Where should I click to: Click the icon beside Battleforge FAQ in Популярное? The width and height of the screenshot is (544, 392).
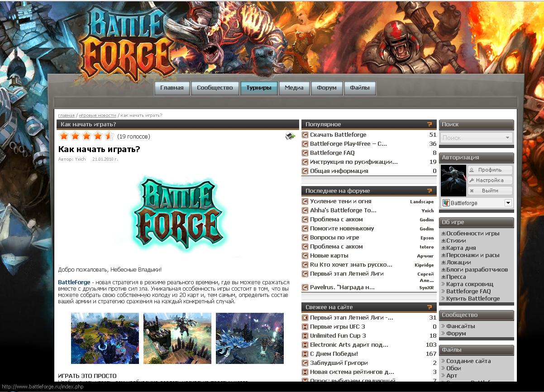pyautogui.click(x=305, y=153)
